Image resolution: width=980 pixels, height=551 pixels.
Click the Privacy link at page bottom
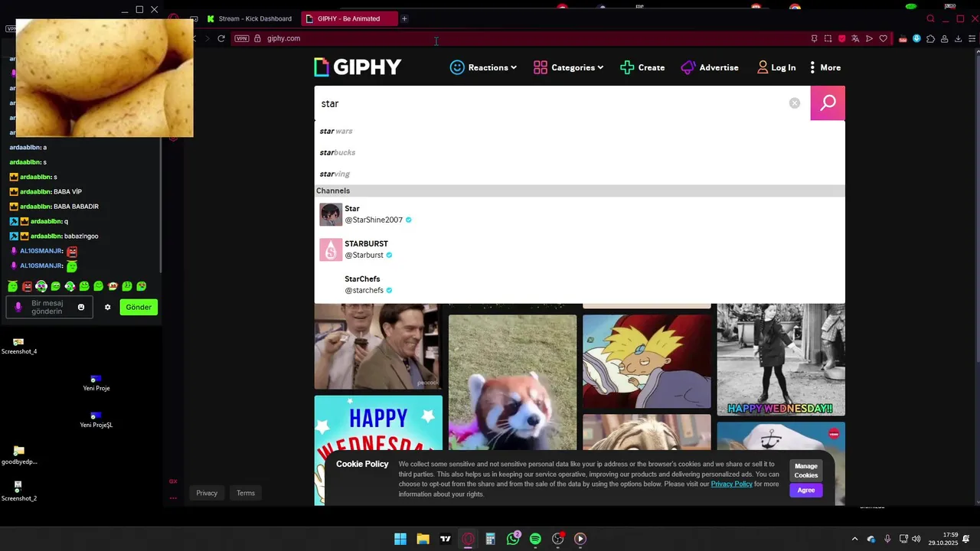pyautogui.click(x=207, y=493)
